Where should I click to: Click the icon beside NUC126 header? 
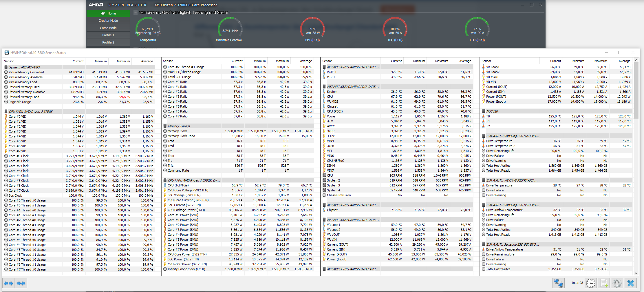[x=484, y=111]
